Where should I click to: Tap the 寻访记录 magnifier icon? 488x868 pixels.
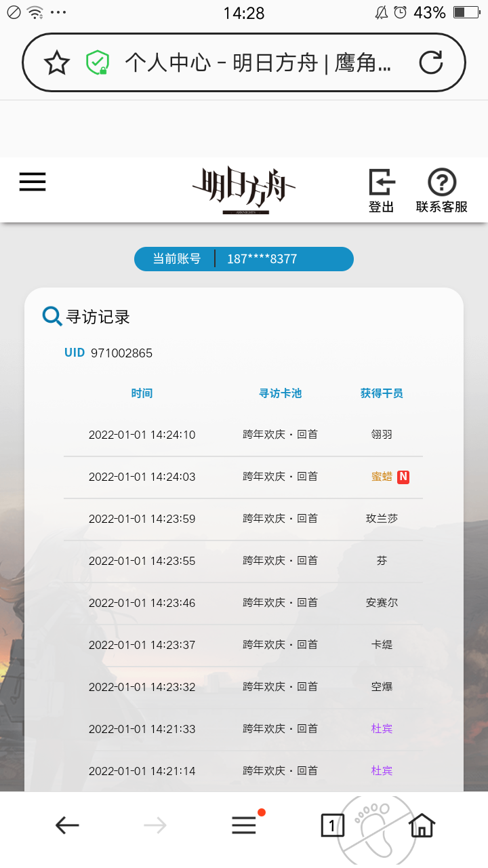[x=52, y=316]
